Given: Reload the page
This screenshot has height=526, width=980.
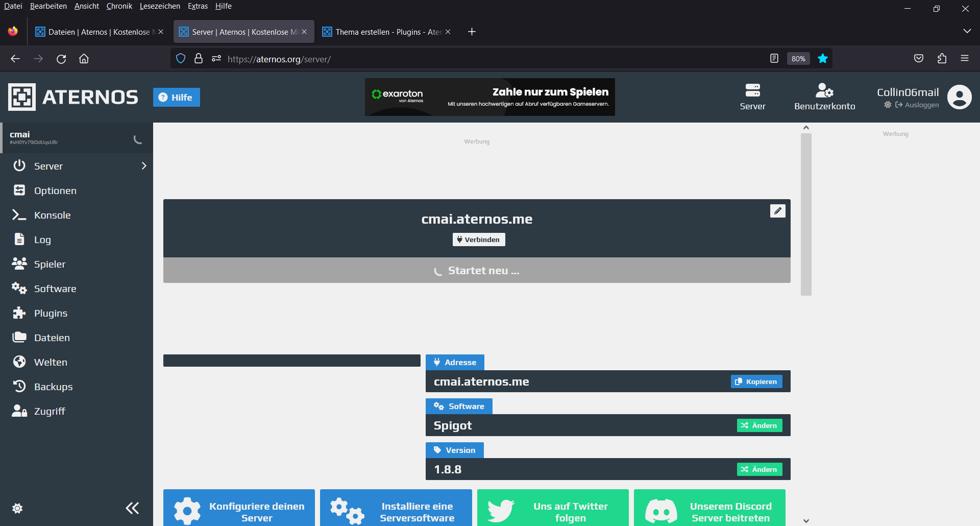Looking at the screenshot, I should pos(61,59).
